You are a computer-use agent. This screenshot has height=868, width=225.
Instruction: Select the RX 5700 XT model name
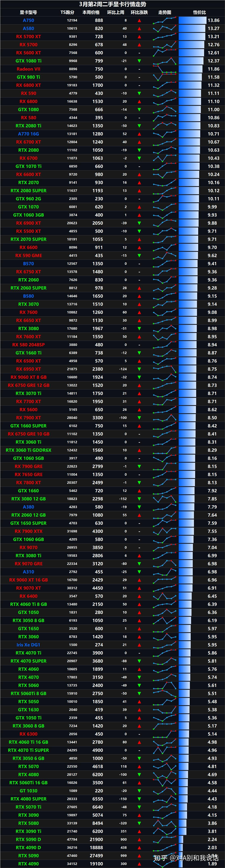pos(28,37)
